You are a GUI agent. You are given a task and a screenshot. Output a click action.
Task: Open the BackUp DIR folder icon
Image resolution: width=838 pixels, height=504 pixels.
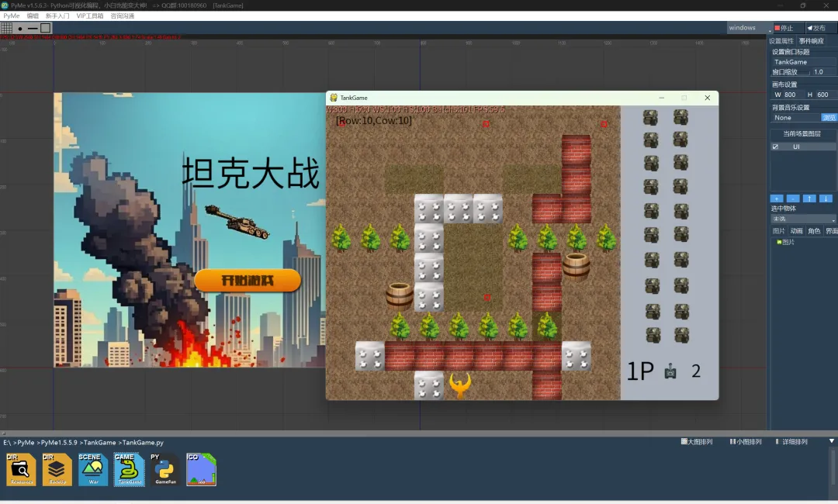[x=57, y=469]
